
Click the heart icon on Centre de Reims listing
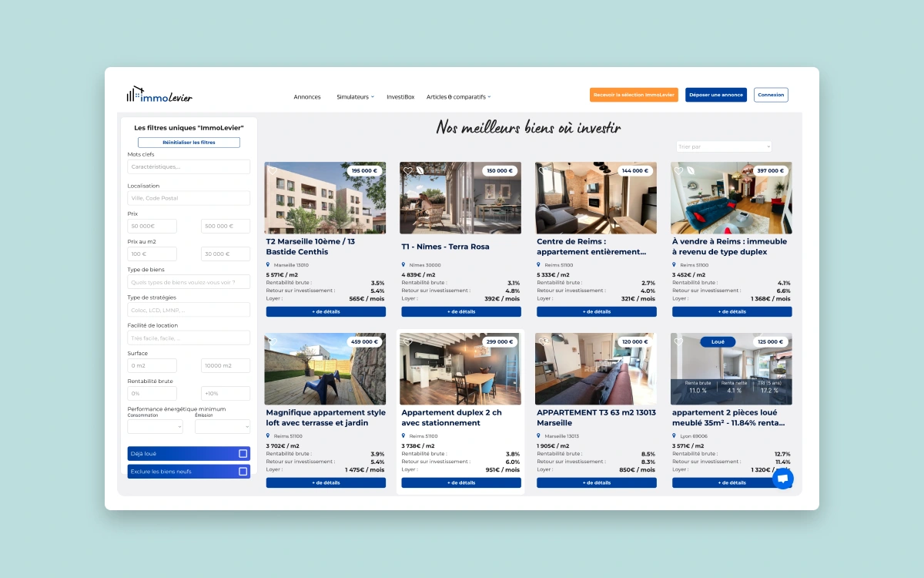pos(543,170)
